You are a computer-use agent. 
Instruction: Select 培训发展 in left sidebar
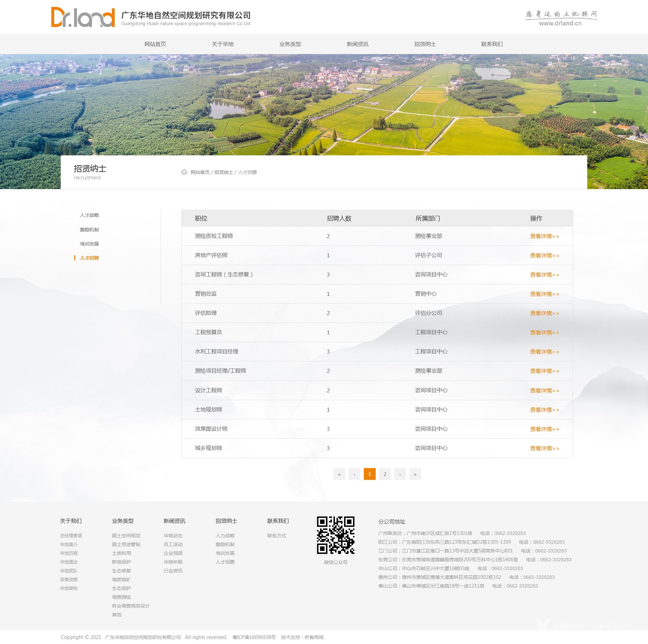coord(89,244)
